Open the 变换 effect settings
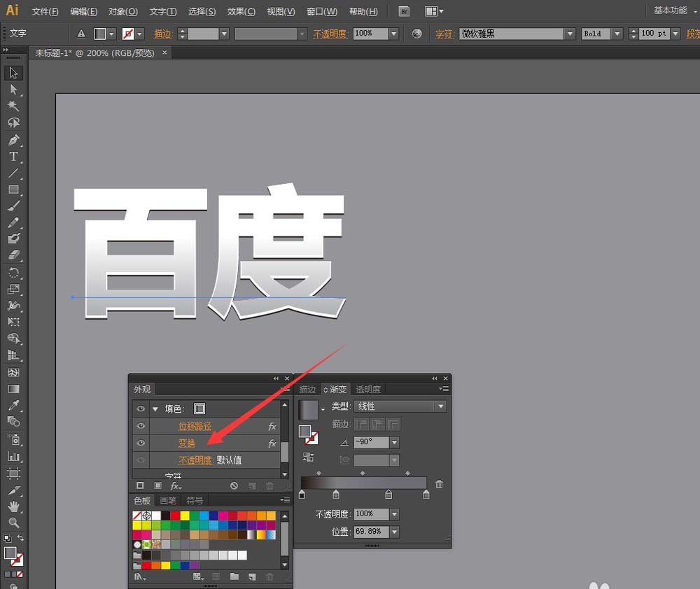This screenshot has width=700, height=589. click(x=187, y=443)
